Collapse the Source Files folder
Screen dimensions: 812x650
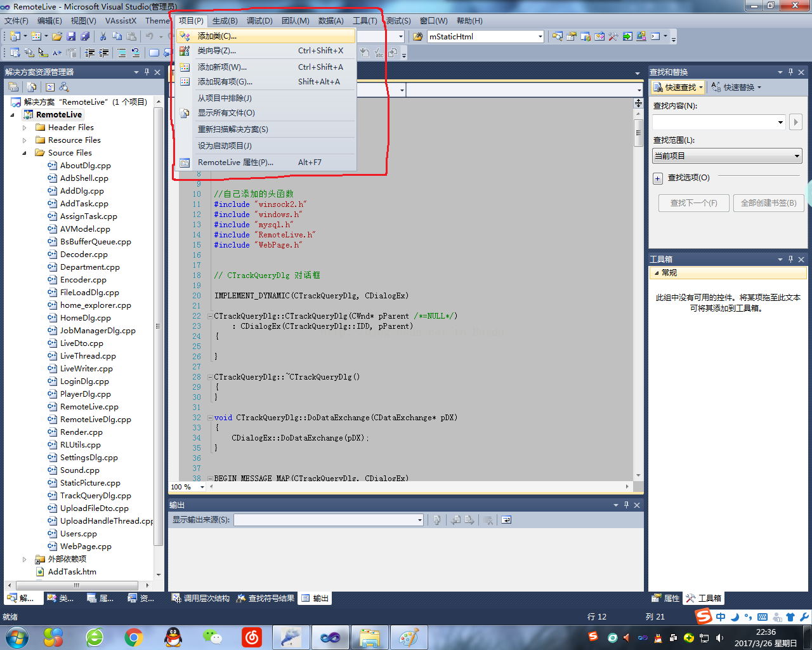(25, 153)
